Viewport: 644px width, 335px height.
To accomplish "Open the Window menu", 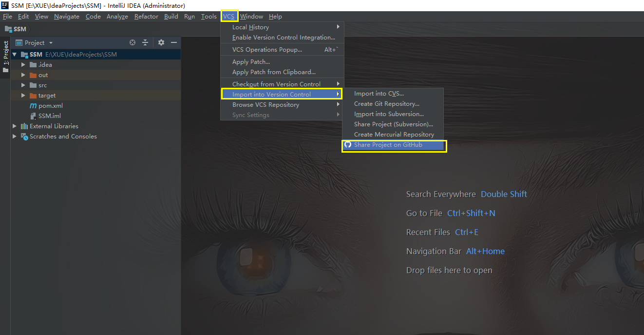I will click(251, 17).
